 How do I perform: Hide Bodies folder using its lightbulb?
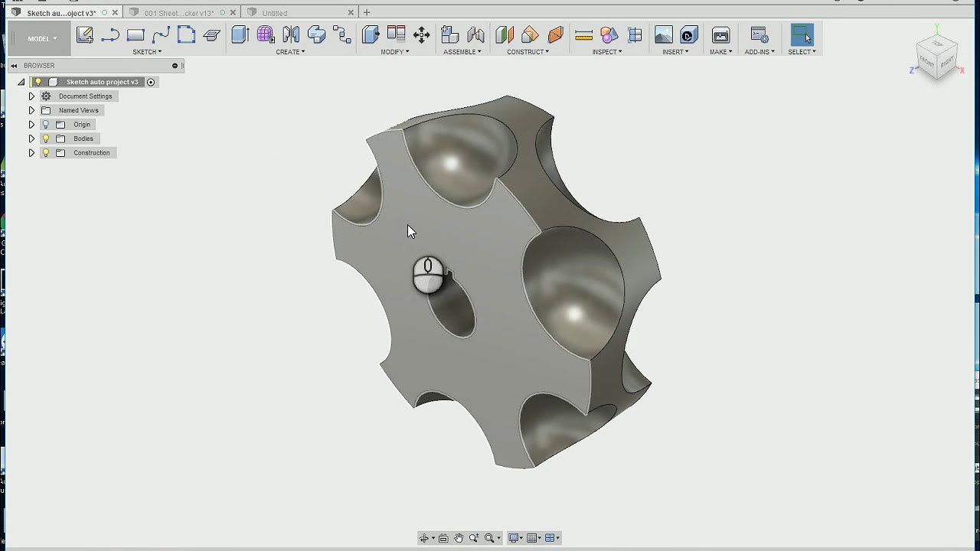46,139
